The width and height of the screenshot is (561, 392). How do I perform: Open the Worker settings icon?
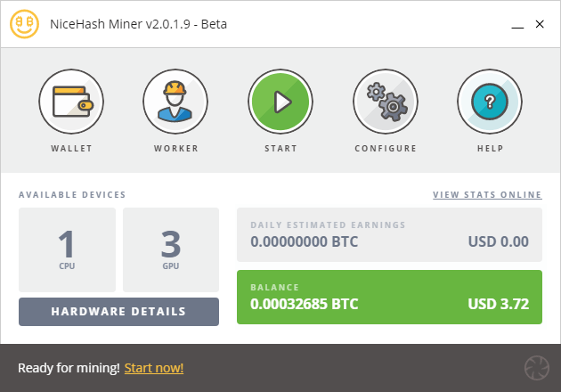(x=175, y=102)
